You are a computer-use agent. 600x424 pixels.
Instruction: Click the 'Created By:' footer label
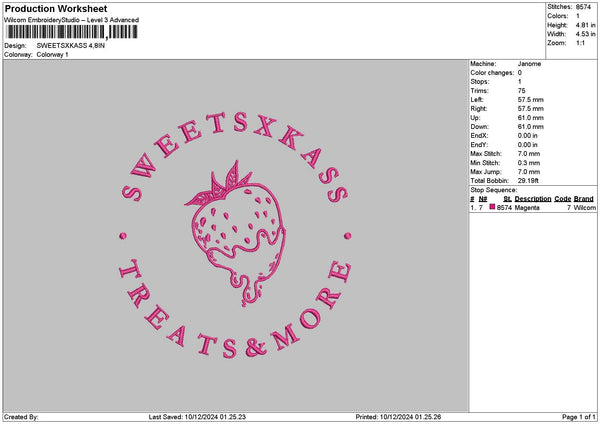21,417
